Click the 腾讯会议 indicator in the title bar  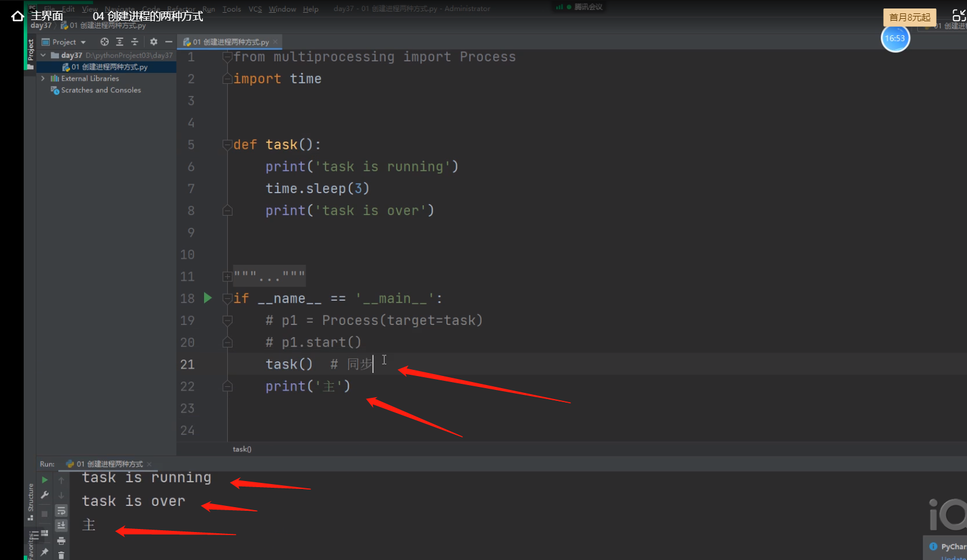[579, 7]
